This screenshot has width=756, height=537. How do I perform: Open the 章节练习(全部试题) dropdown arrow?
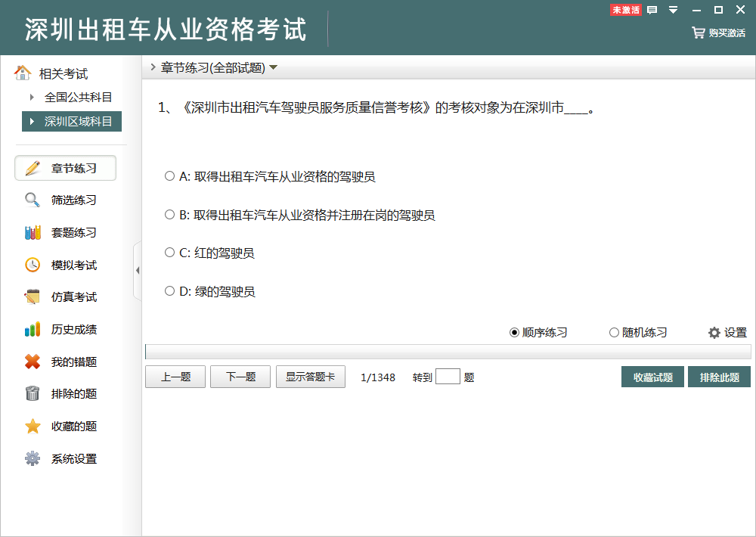[274, 67]
